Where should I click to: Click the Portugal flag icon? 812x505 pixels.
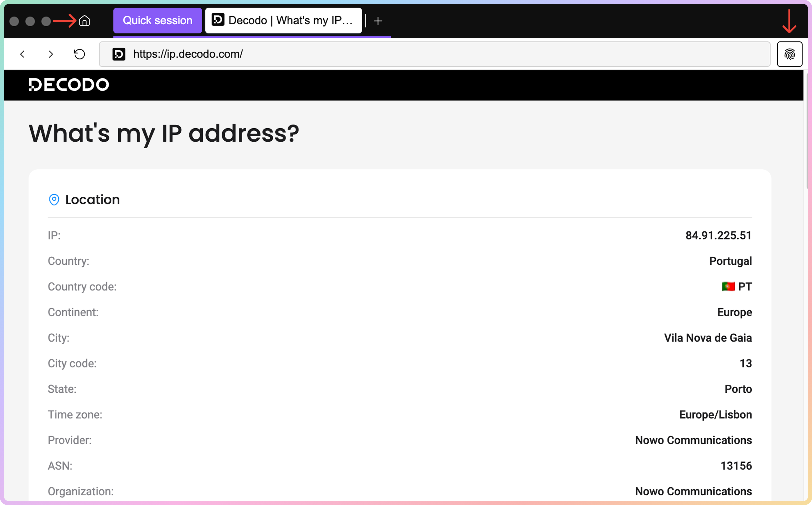[x=728, y=287]
